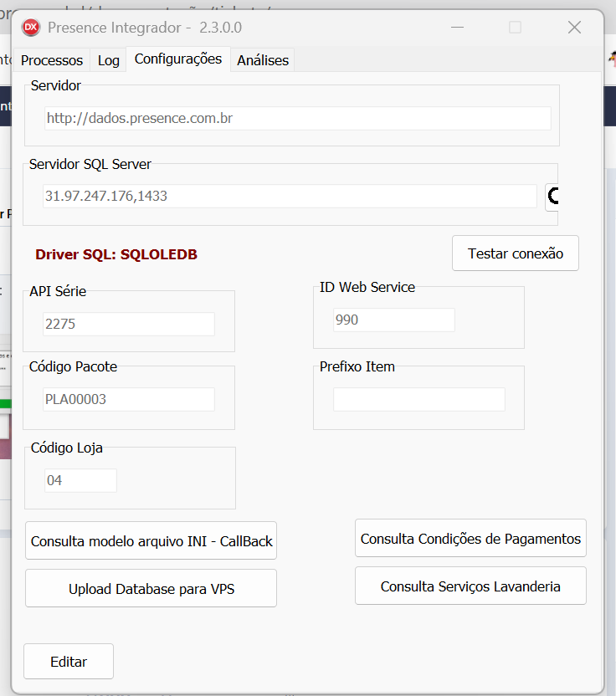Click the clipped button beside SQL Server field

point(552,197)
